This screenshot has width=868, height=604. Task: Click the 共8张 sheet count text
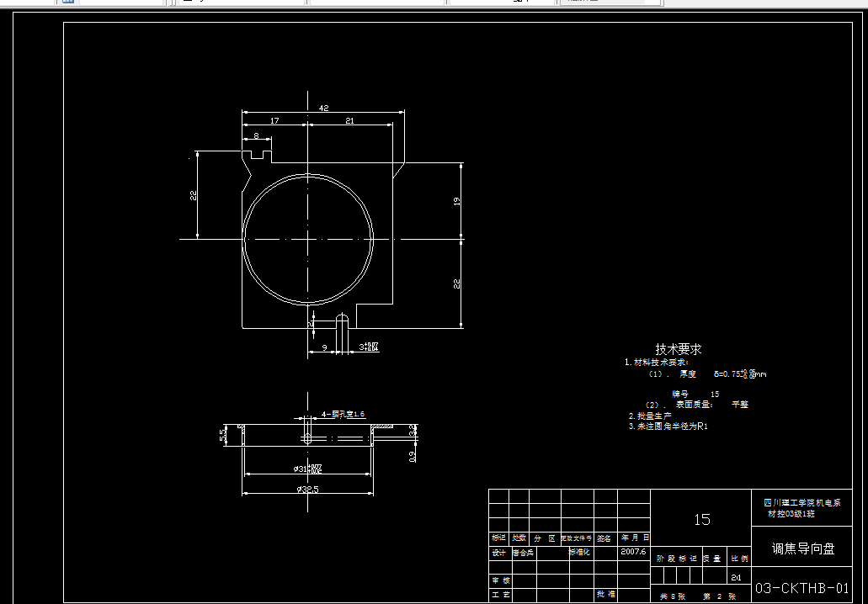tap(672, 596)
